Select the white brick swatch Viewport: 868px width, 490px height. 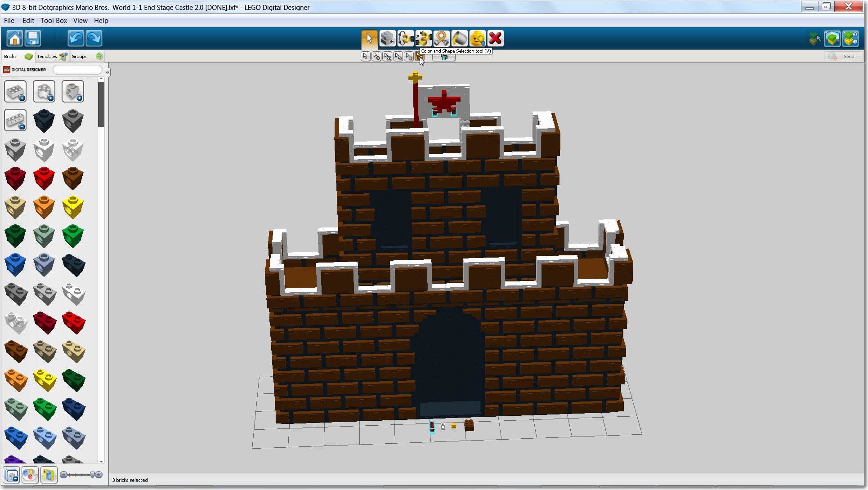44,149
